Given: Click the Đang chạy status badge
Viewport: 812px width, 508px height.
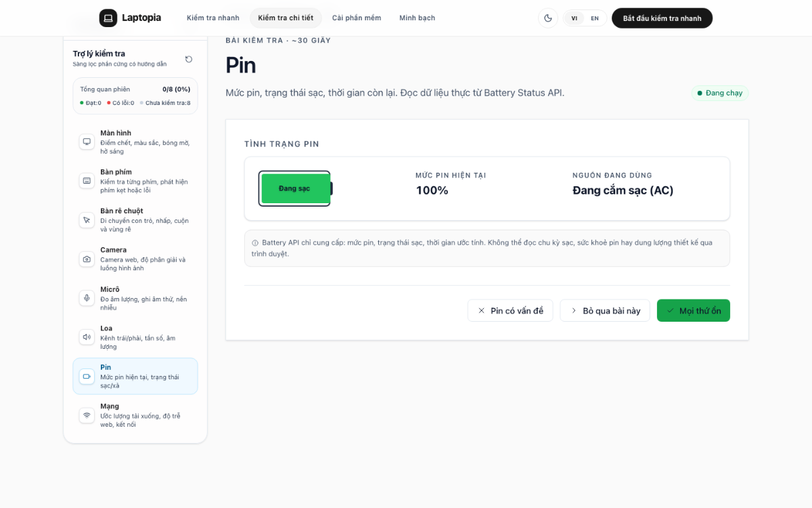Looking at the screenshot, I should 720,93.
